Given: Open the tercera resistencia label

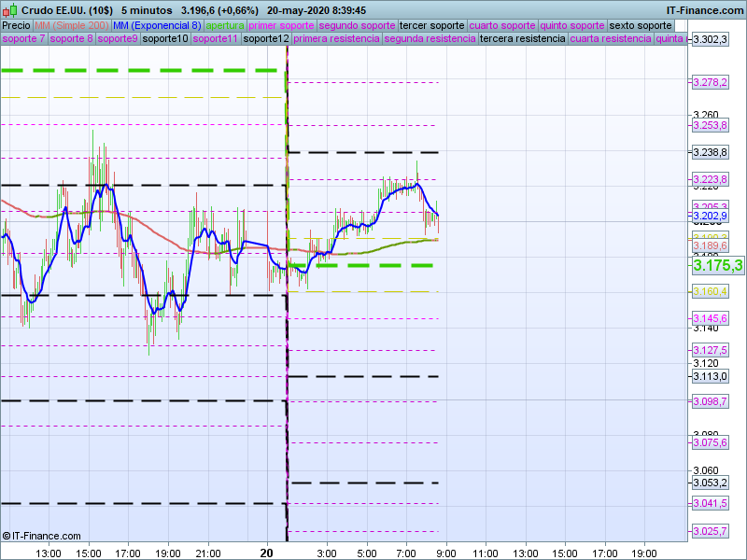Looking at the screenshot, I should [521, 39].
